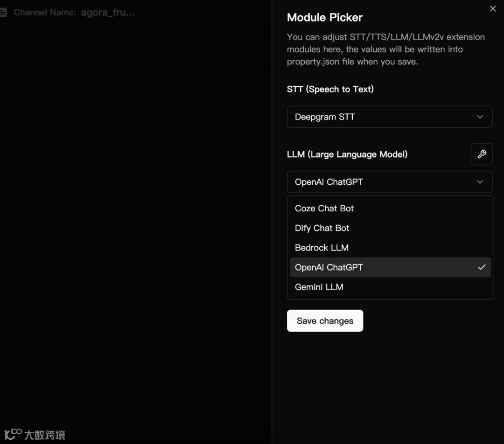
Task: Click the Module Picker description paragraph
Action: coord(386,49)
